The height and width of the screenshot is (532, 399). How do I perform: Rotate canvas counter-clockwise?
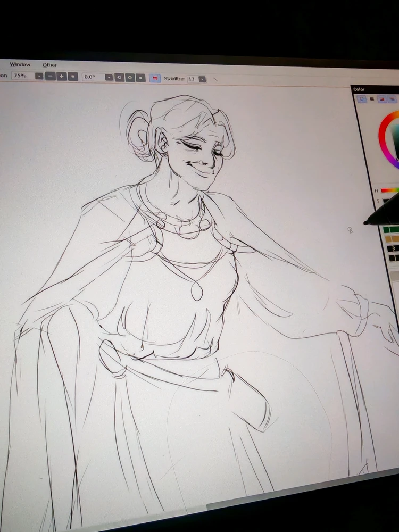(119, 78)
